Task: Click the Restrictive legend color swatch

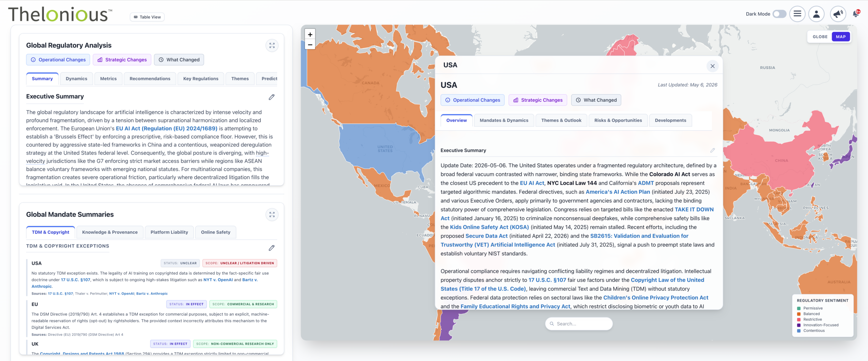Action: point(799,319)
